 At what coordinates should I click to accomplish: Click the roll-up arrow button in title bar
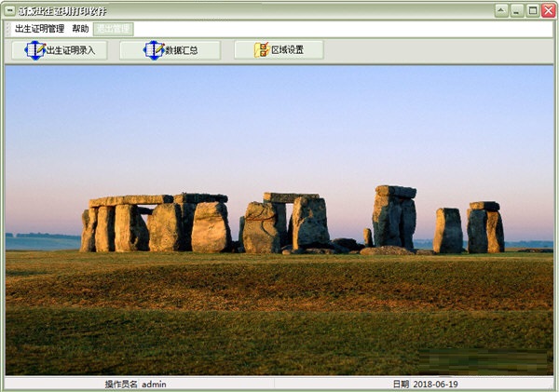[501, 10]
